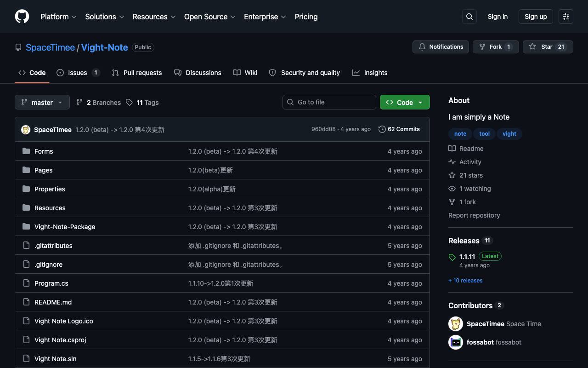Image resolution: width=588 pixels, height=368 pixels.
Task: Open the + 10 releases link
Action: pyautogui.click(x=465, y=281)
